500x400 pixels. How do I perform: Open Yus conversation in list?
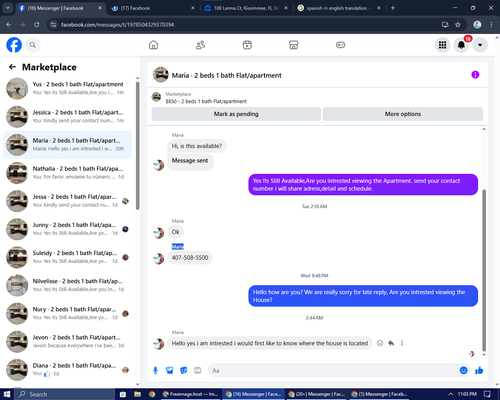67,88
